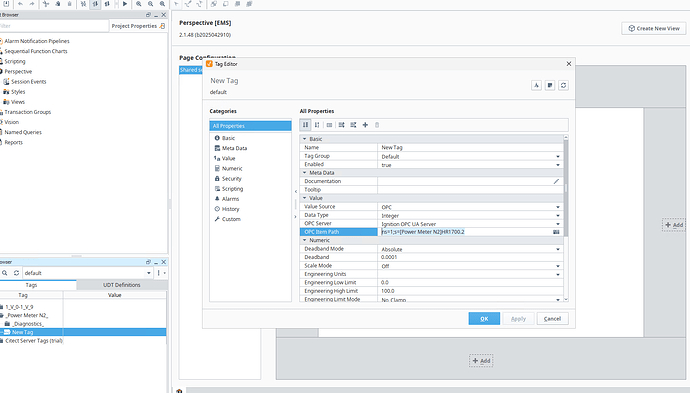Click the Project Properties button
Image resolution: width=690 pixels, height=393 pixels.
(x=138, y=26)
